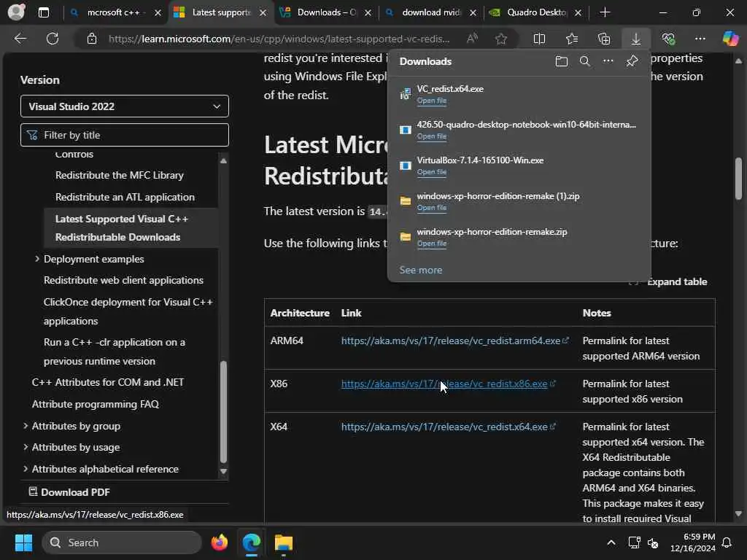Open file for windows-xp-horror-edition-remake.zip
Image resolution: width=747 pixels, height=560 pixels.
click(432, 244)
